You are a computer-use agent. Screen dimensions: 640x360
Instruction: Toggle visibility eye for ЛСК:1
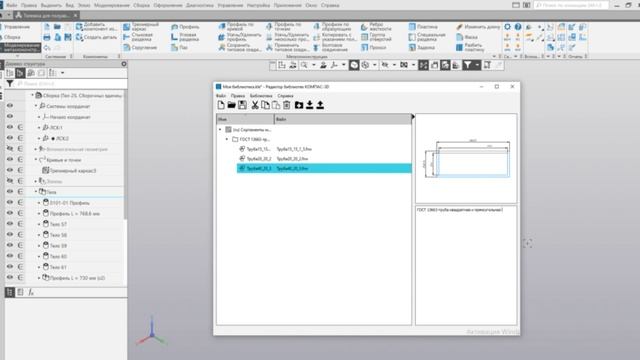coord(10,127)
